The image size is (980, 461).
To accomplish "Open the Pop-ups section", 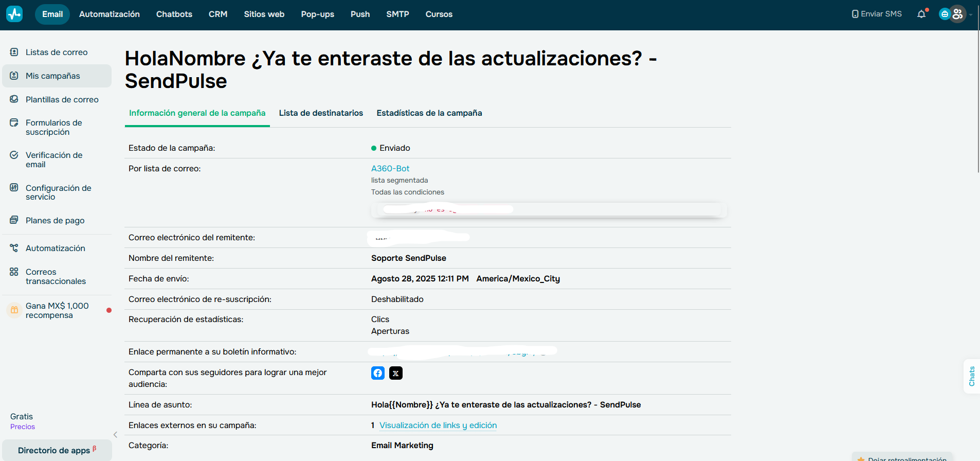I will coord(318,14).
